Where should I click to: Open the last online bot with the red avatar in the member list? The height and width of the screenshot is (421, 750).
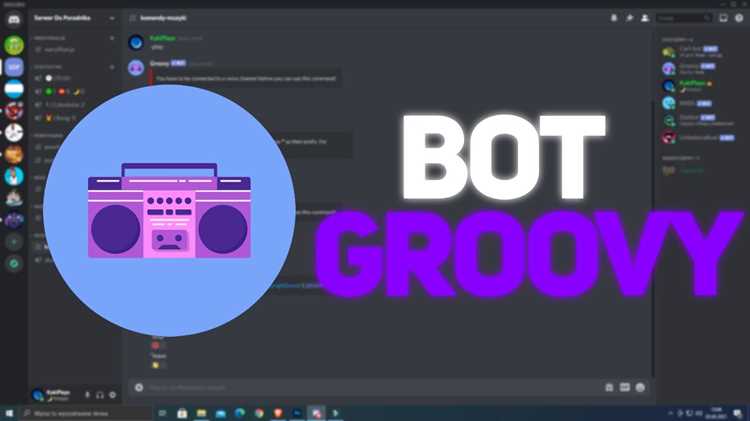pyautogui.click(x=699, y=138)
